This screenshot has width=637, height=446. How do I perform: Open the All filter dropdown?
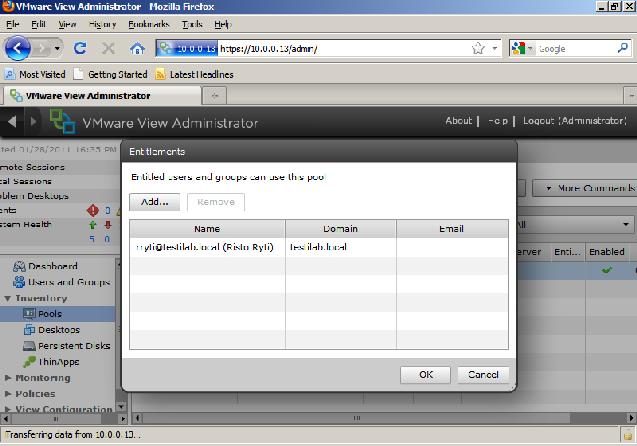[574, 224]
